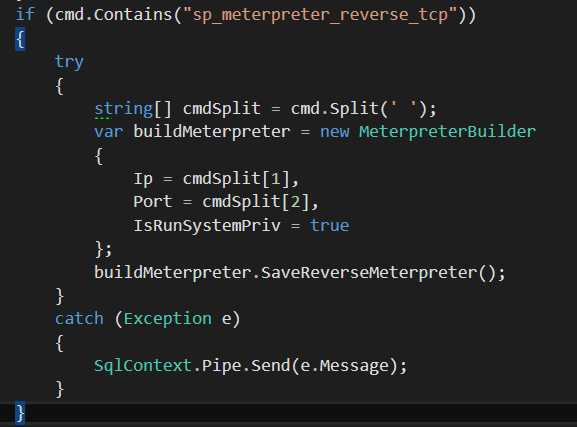Click the buildMeterpreter variable in the var declaration line
This screenshot has height=427, width=577.
click(x=212, y=132)
